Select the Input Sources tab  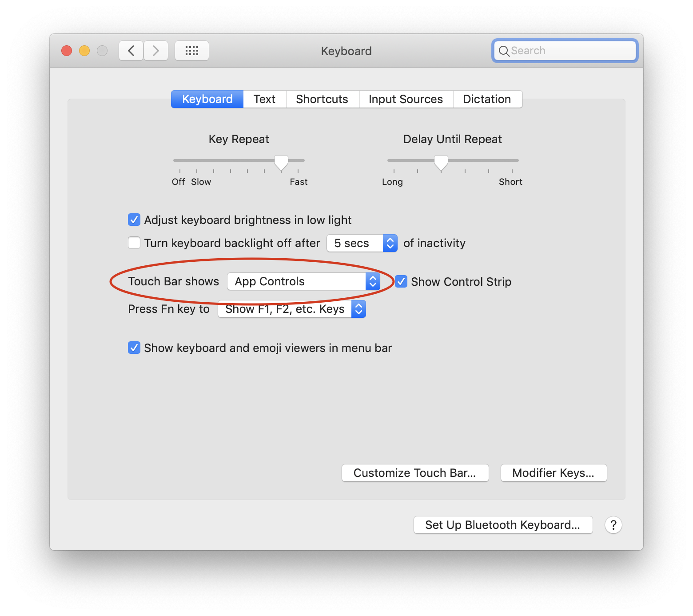[406, 99]
